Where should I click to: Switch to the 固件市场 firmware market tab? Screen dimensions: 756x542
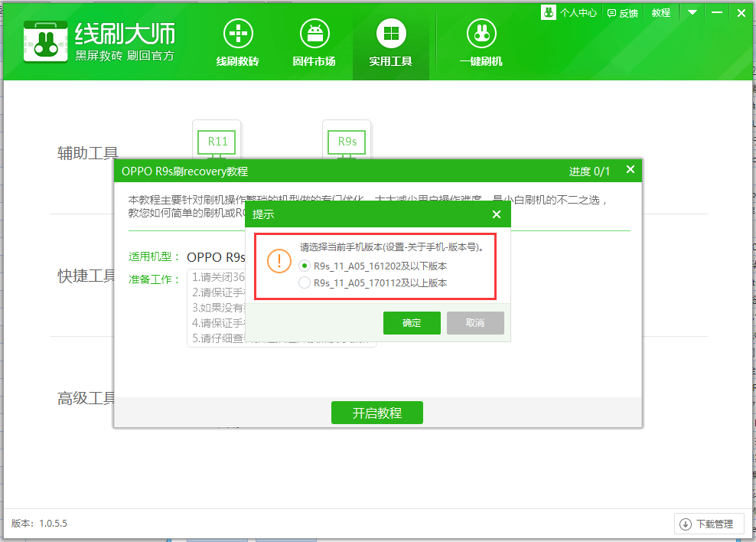(314, 42)
